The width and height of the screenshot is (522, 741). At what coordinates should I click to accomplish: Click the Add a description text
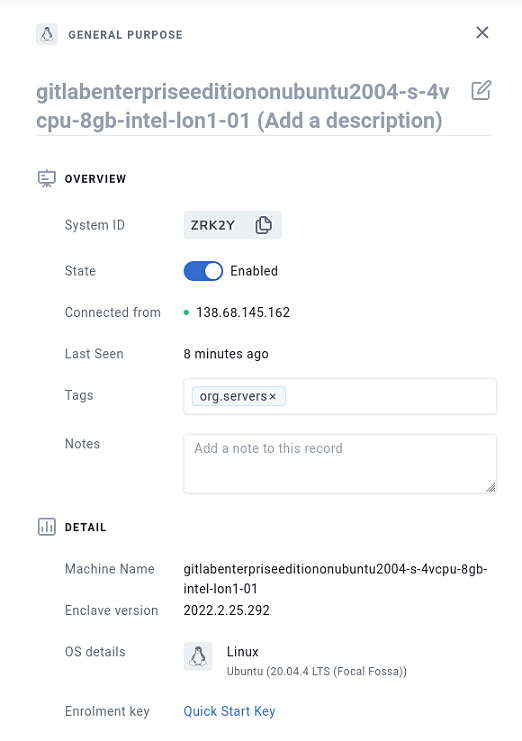[350, 121]
